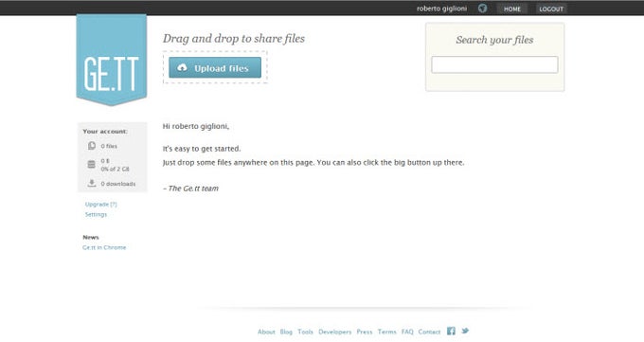This screenshot has width=644, height=342.
Task: Click '– The Ge.tt team' signature
Action: (191, 189)
